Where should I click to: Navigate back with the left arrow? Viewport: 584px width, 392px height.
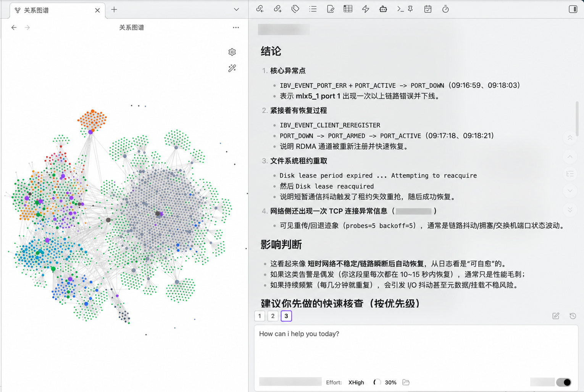coord(14,27)
